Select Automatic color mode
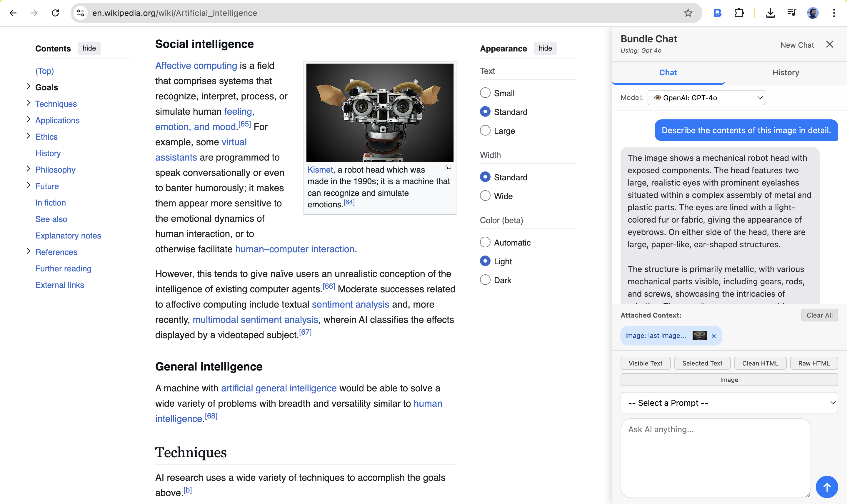Screen dimensions: 847x504 click(x=485, y=242)
